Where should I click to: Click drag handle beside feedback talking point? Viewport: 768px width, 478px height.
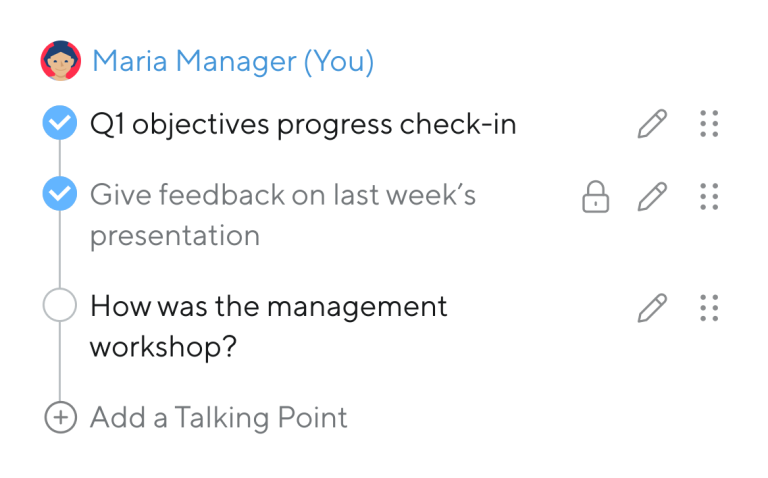pyautogui.click(x=709, y=196)
